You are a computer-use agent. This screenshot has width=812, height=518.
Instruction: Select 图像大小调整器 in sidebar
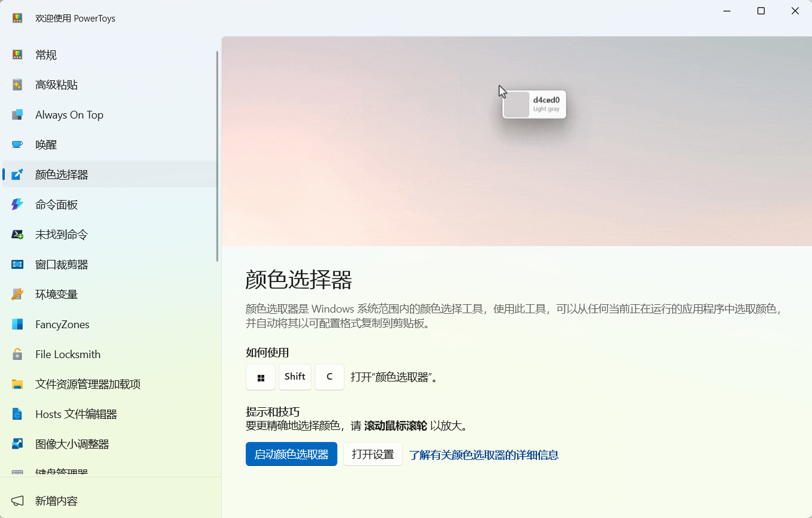[110, 444]
